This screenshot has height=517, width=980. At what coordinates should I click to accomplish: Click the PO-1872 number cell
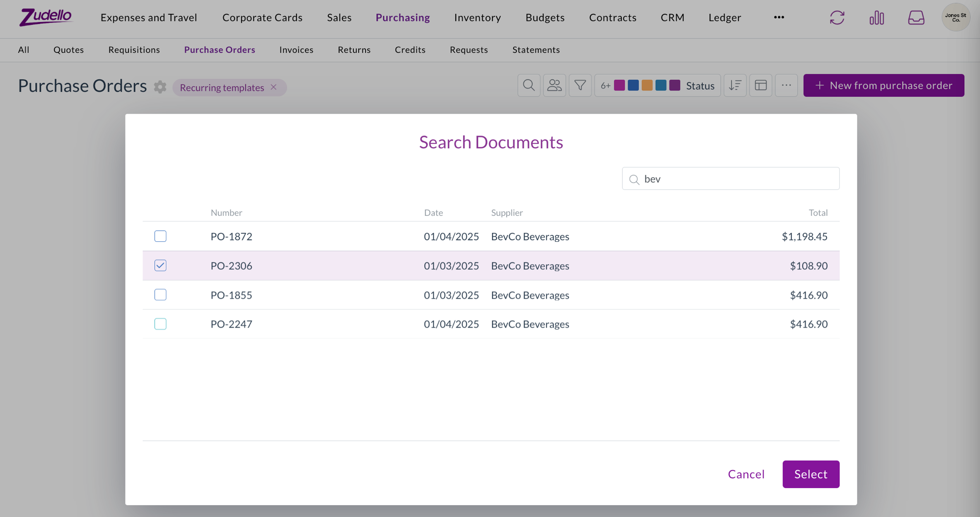click(231, 236)
